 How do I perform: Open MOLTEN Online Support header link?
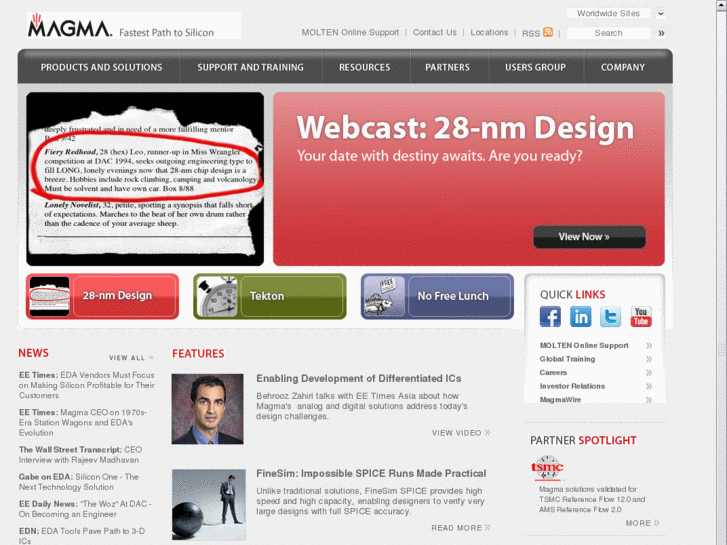coord(350,32)
